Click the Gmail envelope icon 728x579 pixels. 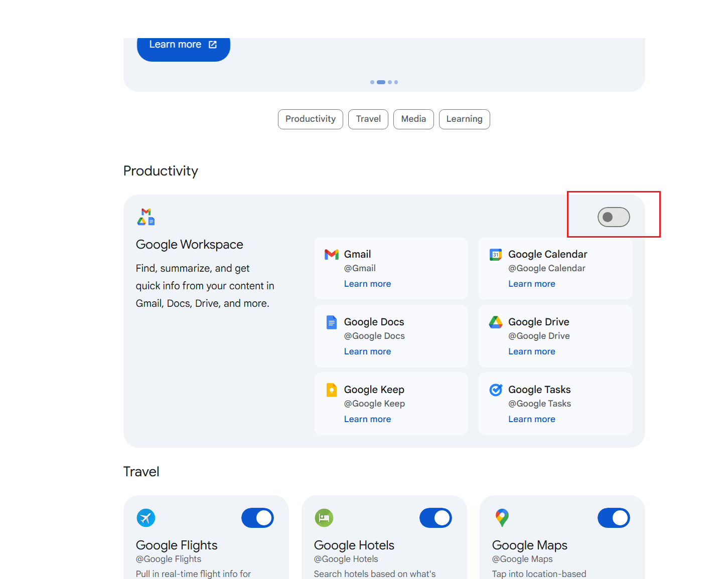coord(331,255)
